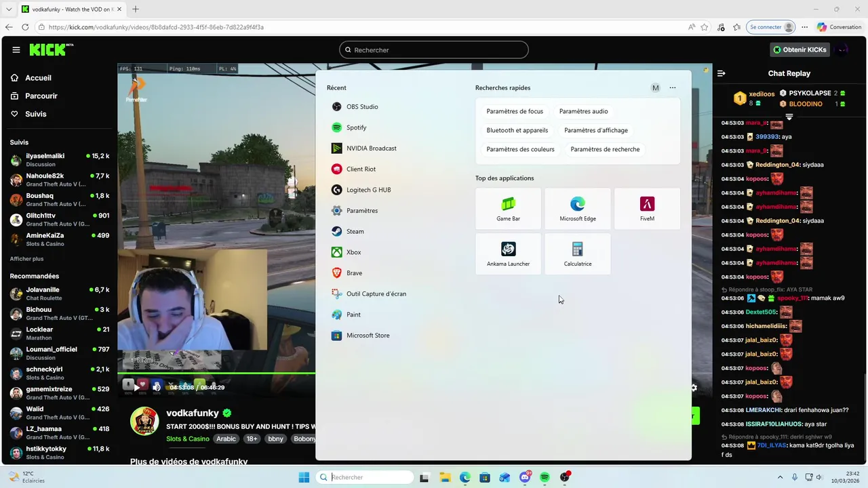Launch Spotify from recent apps
The width and height of the screenshot is (868, 488).
coord(350,127)
